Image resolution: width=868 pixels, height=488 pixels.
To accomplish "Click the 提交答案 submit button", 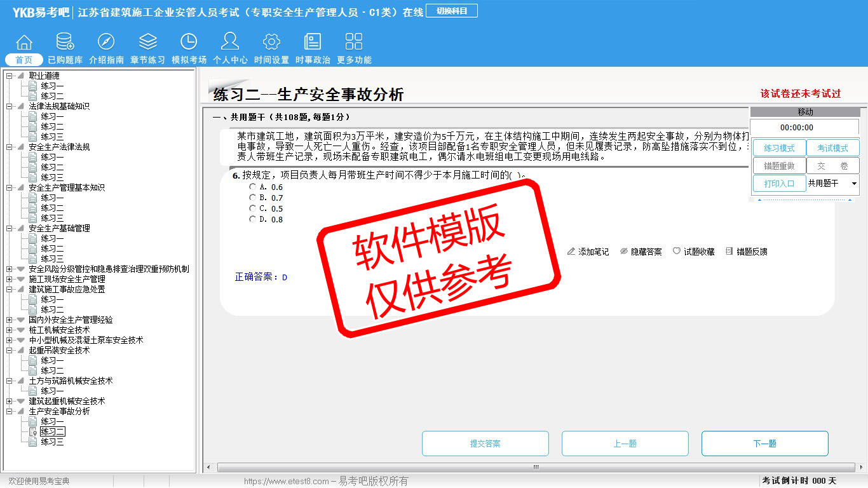I will coord(485,444).
